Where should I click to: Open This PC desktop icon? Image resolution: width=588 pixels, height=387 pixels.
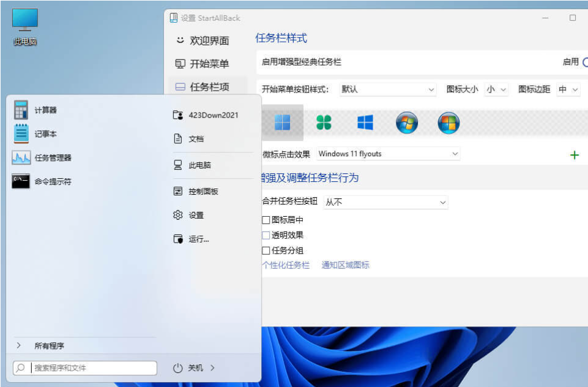click(x=25, y=26)
